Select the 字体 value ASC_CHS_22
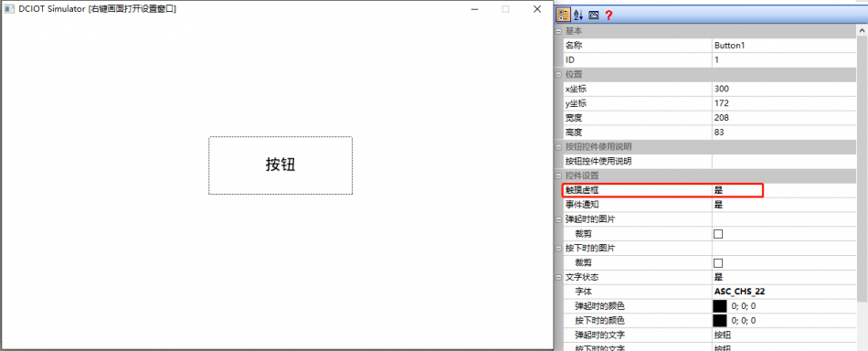Screen dimensions: 868x351 click(785, 292)
